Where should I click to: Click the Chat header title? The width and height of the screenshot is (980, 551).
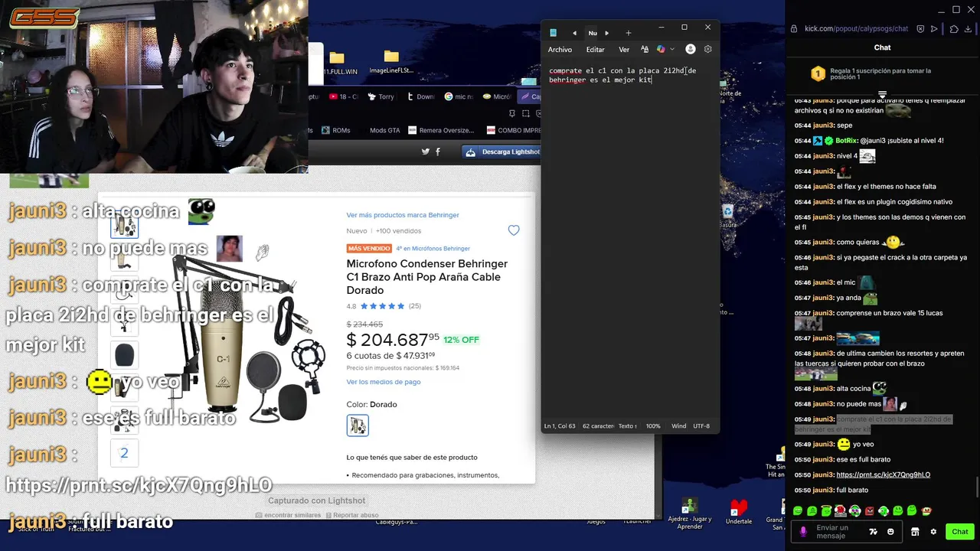tap(882, 47)
